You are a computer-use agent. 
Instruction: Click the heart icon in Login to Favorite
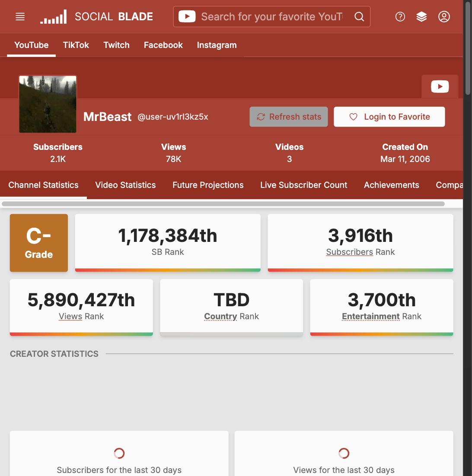point(353,117)
